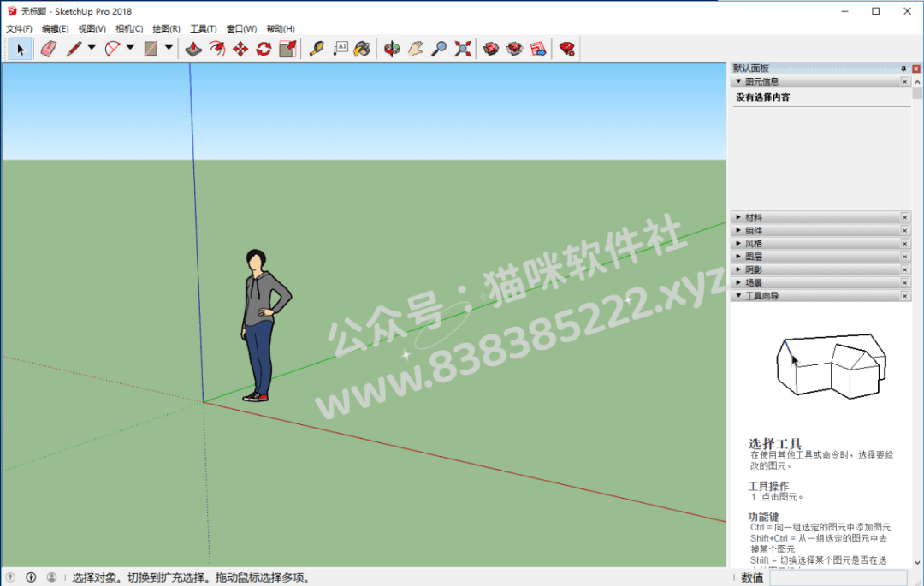Viewport: 924px width, 586px height.
Task: Expand the 场景 panel
Action: (738, 282)
